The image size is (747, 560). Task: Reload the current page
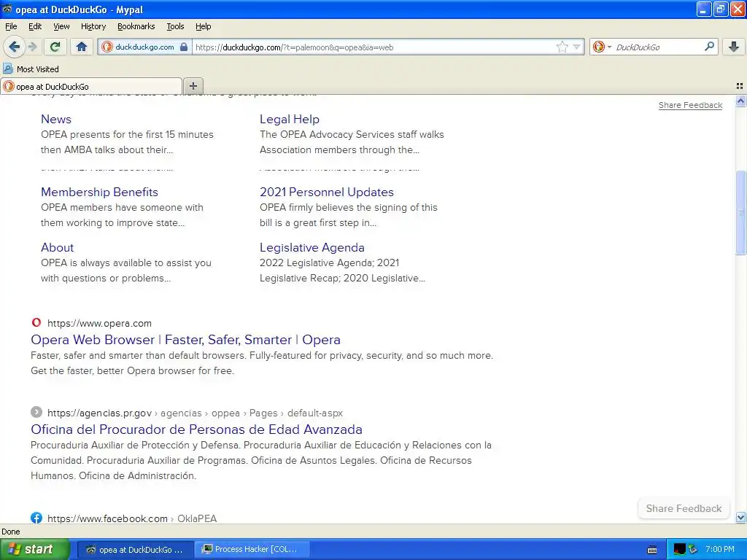tap(55, 47)
